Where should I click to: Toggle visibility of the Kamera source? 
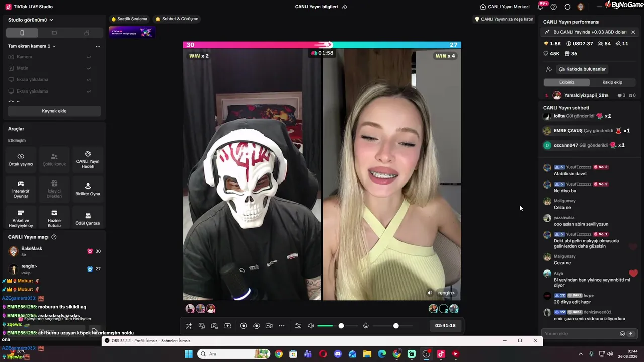[89, 57]
